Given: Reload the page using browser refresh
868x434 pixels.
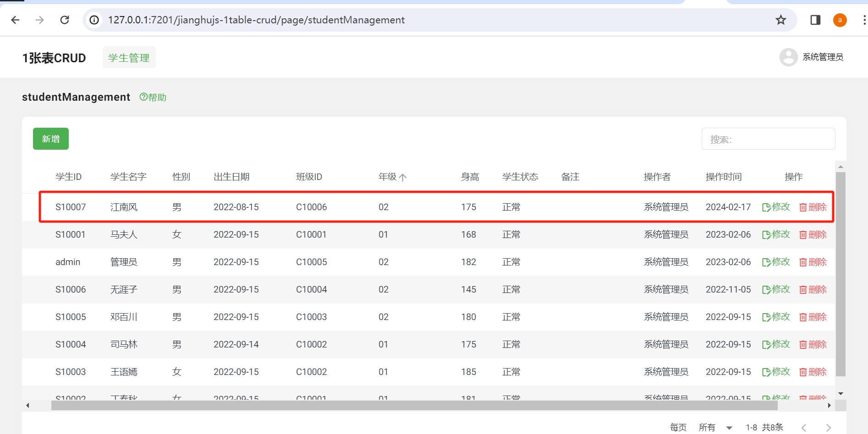Looking at the screenshot, I should pyautogui.click(x=65, y=20).
